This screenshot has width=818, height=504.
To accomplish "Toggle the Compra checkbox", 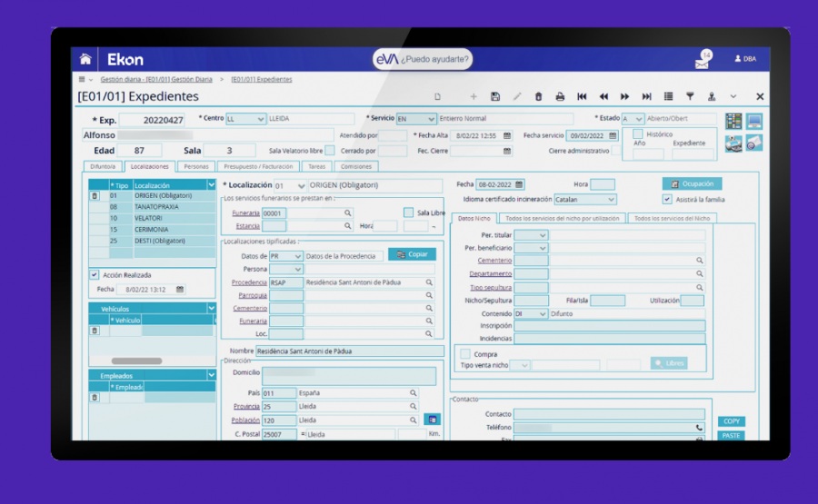I will click(x=465, y=354).
